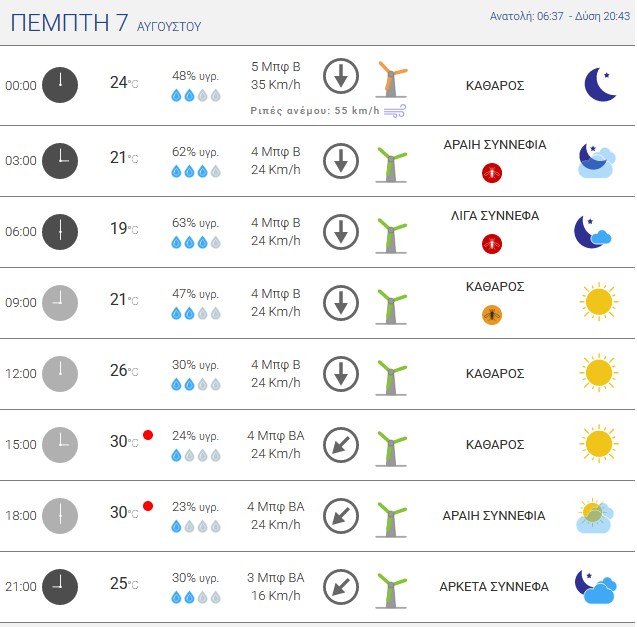Screen dimensions: 637x627
Task: Click the ΠΕΜΠΤΗ 7 date heading
Action: tap(69, 23)
